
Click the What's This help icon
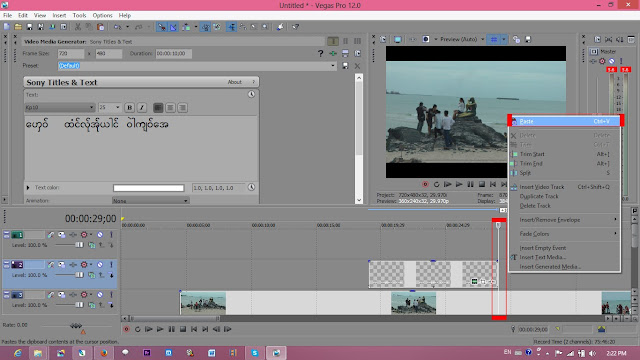tap(296, 27)
